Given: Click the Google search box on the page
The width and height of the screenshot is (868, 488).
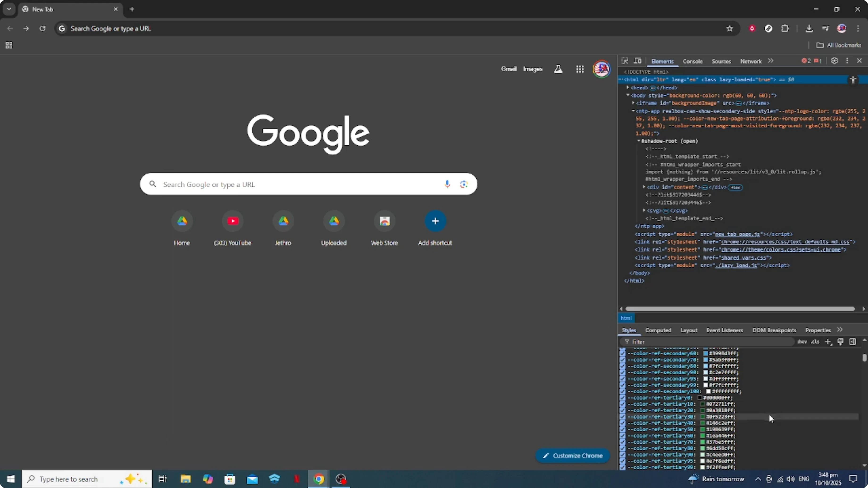Looking at the screenshot, I should (x=308, y=184).
